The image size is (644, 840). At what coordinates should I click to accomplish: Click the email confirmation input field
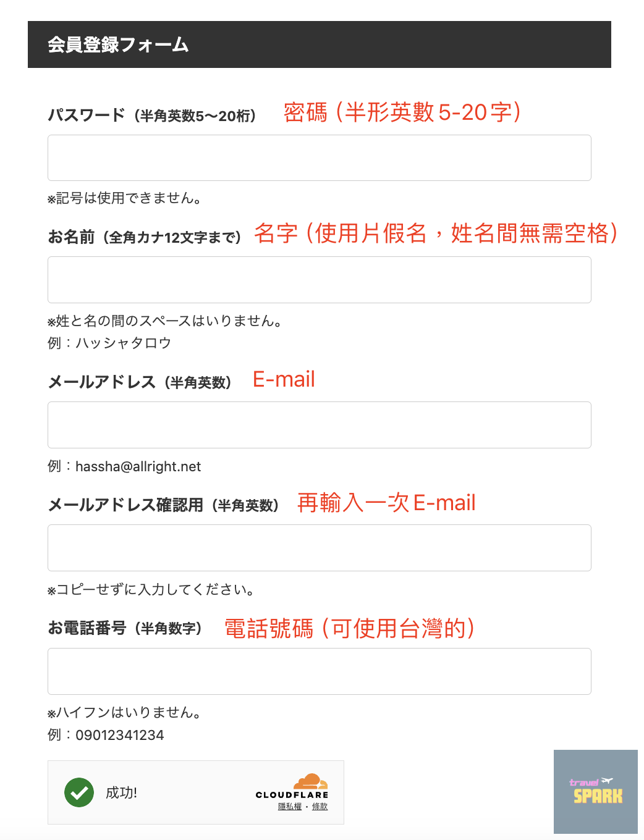pos(319,548)
